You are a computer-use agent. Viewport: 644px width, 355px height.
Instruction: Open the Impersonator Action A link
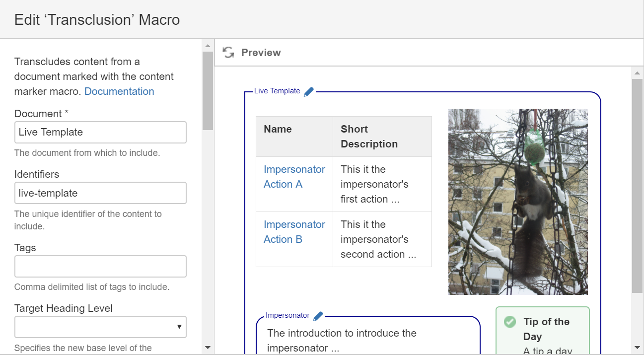(294, 177)
